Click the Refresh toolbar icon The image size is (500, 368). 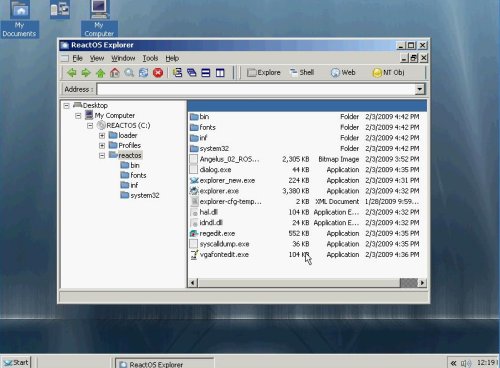pos(143,73)
